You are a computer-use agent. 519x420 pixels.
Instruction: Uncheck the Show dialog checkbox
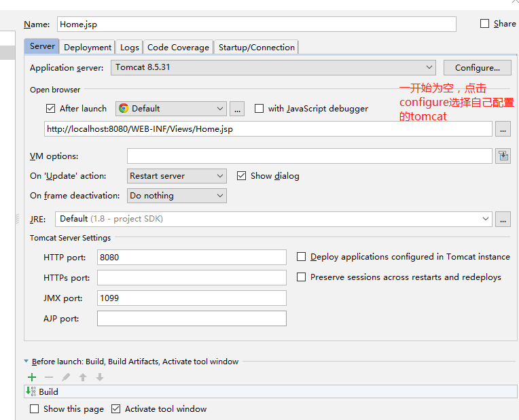coord(242,175)
